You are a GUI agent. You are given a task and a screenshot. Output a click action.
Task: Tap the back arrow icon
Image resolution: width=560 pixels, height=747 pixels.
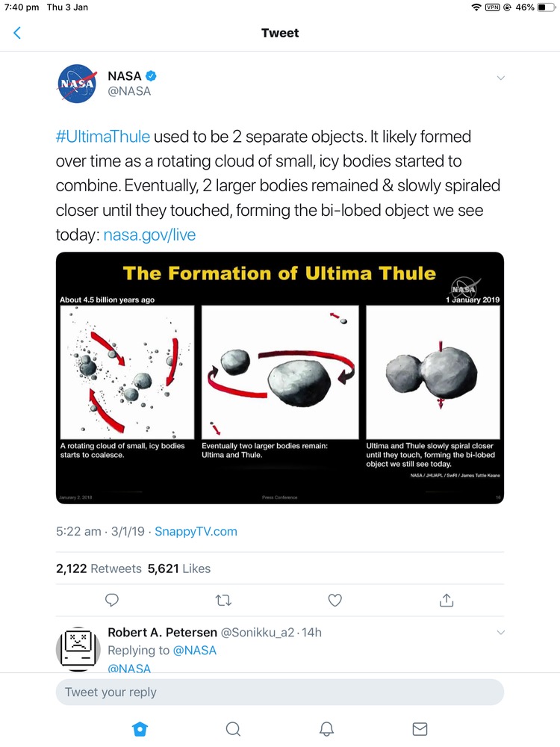coord(17,33)
